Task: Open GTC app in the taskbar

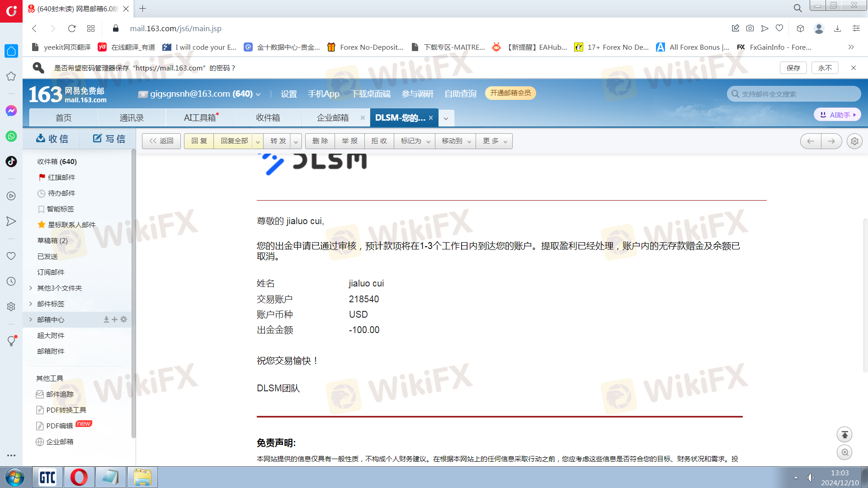Action: 47,477
